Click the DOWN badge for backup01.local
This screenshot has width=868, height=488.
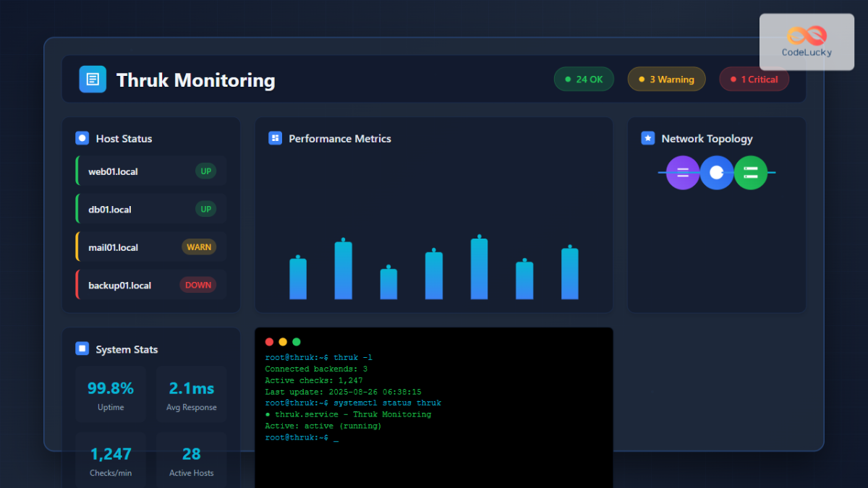tap(197, 285)
